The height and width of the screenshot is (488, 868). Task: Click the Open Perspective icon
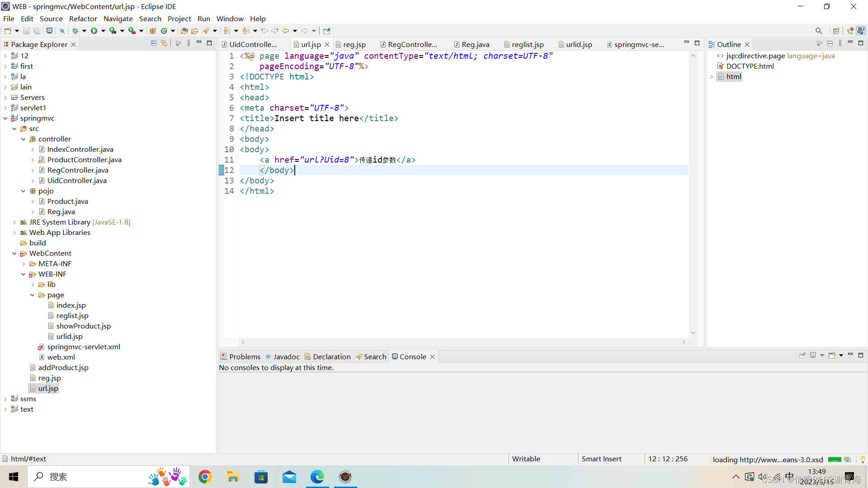(836, 31)
